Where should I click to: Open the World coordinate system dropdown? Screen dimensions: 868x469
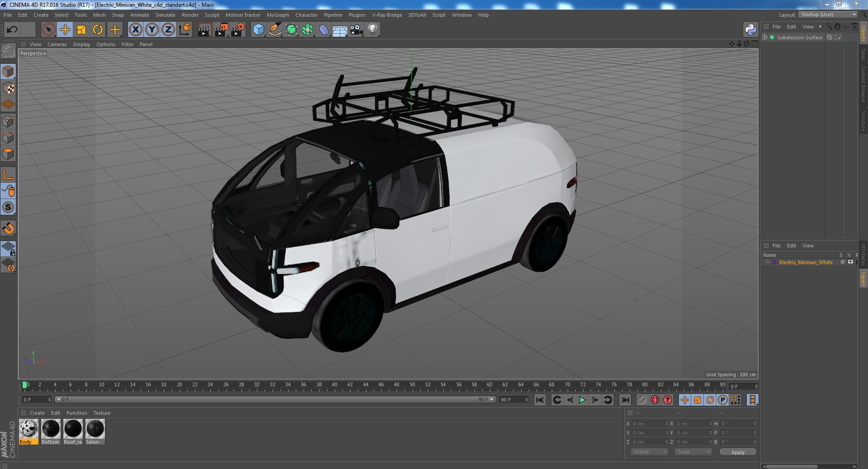(649, 452)
